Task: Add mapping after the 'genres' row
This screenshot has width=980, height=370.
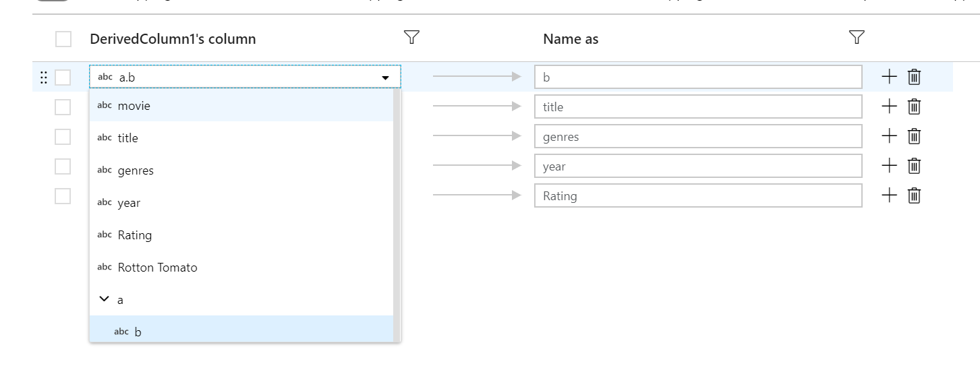Action: (x=890, y=136)
